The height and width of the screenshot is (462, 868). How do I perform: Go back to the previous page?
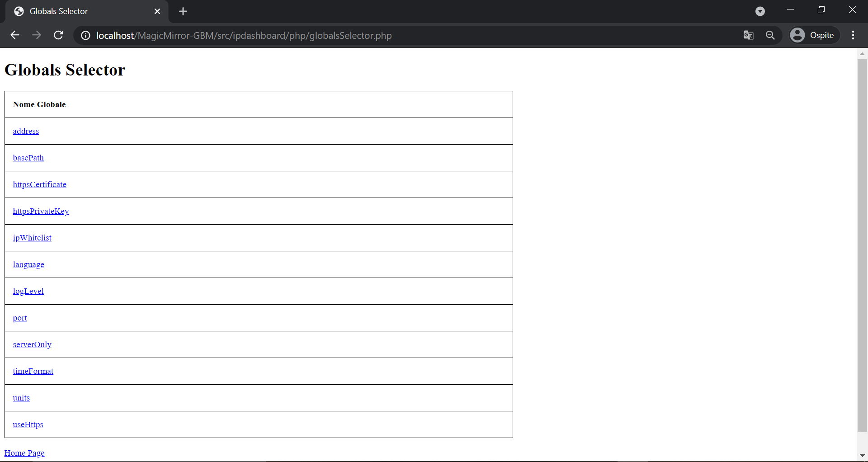(x=15, y=35)
